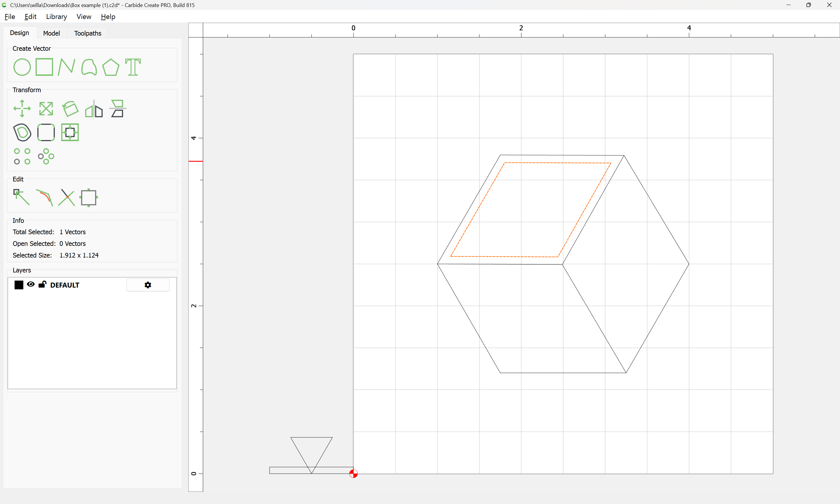Screen dimensions: 840x504
Task: Click the 'Open Selected: 0 Vectors' text
Action: (x=49, y=244)
